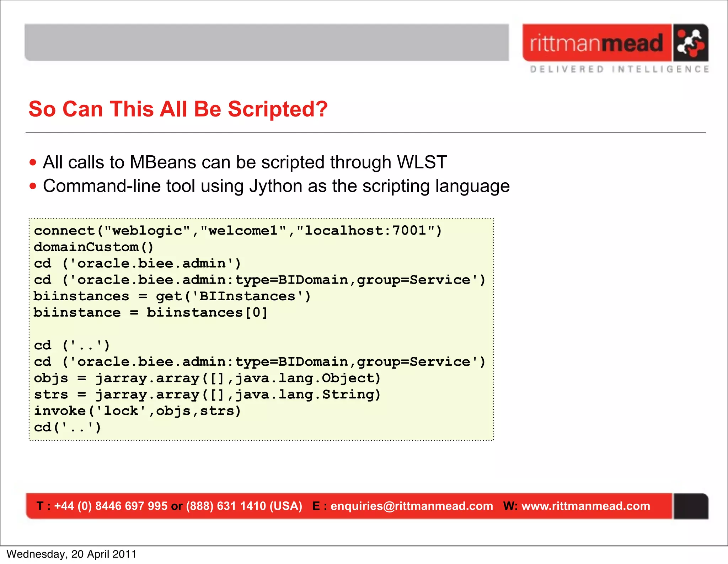This screenshot has height=564, width=728.
Task: Click the date 'Wednesday, 20 April 2011'
Action: point(71,554)
